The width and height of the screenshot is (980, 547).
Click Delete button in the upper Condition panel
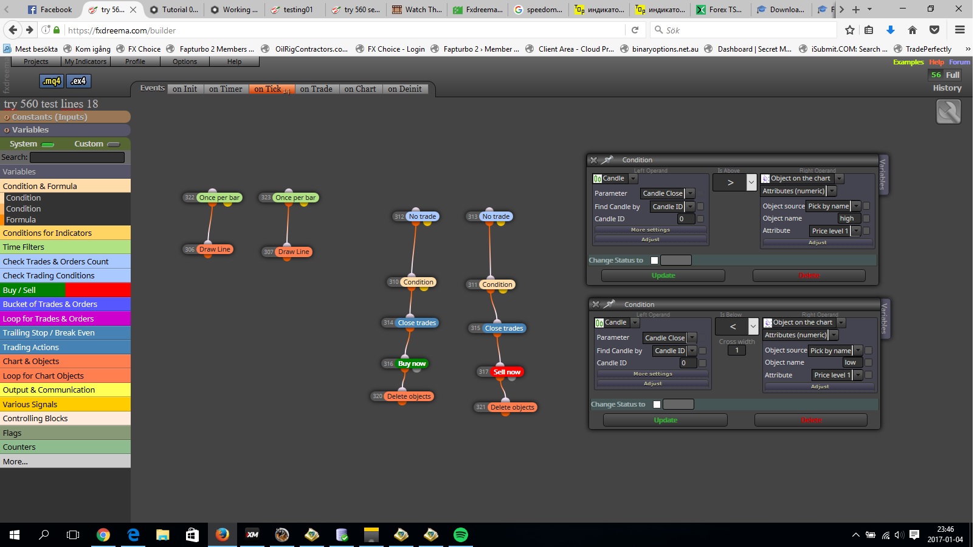[809, 275]
